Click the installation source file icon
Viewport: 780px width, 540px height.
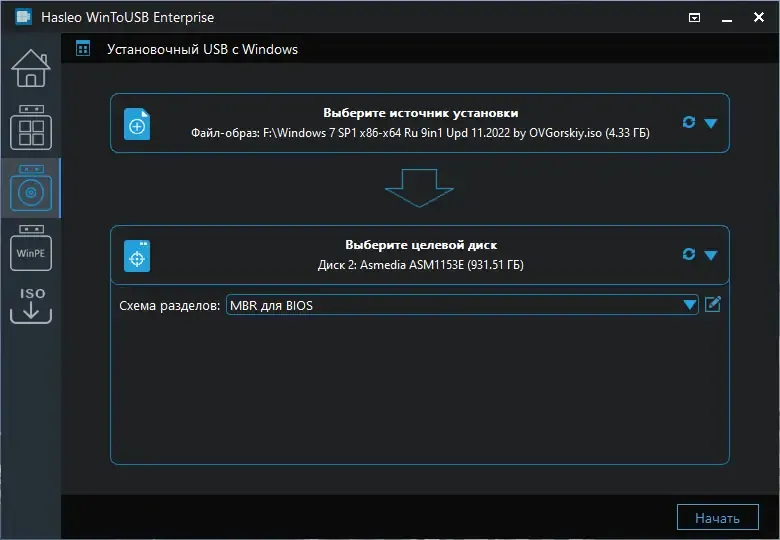coord(137,124)
